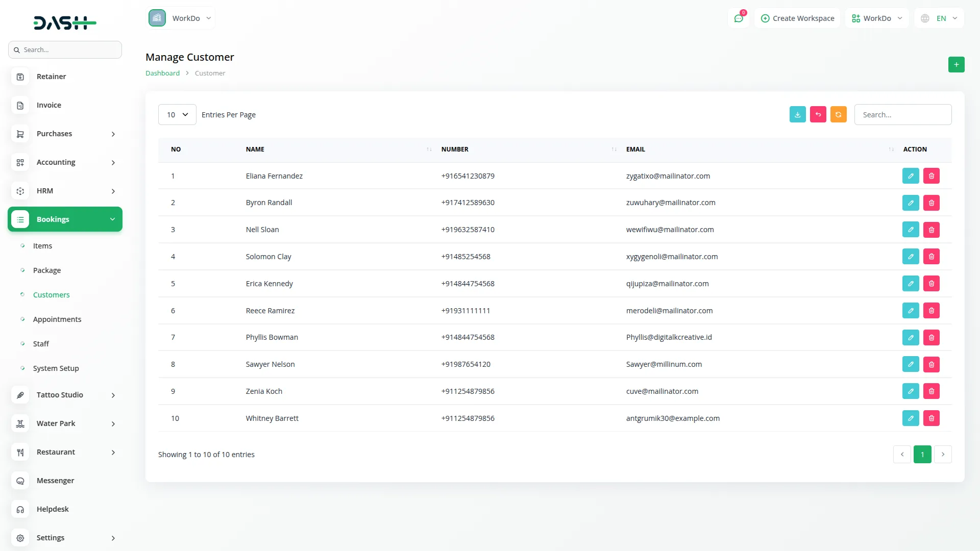Collapse the Bookings menu
The height and width of the screenshot is (551, 980).
point(65,219)
